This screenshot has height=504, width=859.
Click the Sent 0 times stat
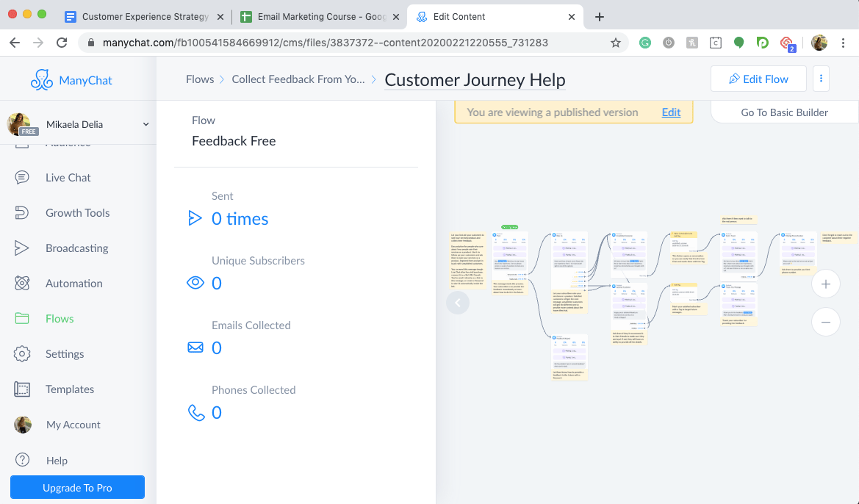pyautogui.click(x=240, y=219)
